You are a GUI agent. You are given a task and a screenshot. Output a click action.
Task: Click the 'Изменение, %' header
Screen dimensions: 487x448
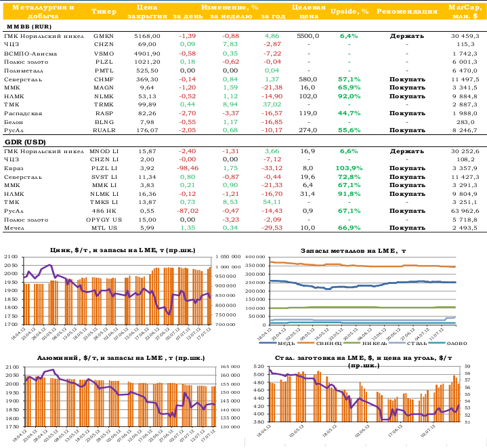tap(230, 7)
